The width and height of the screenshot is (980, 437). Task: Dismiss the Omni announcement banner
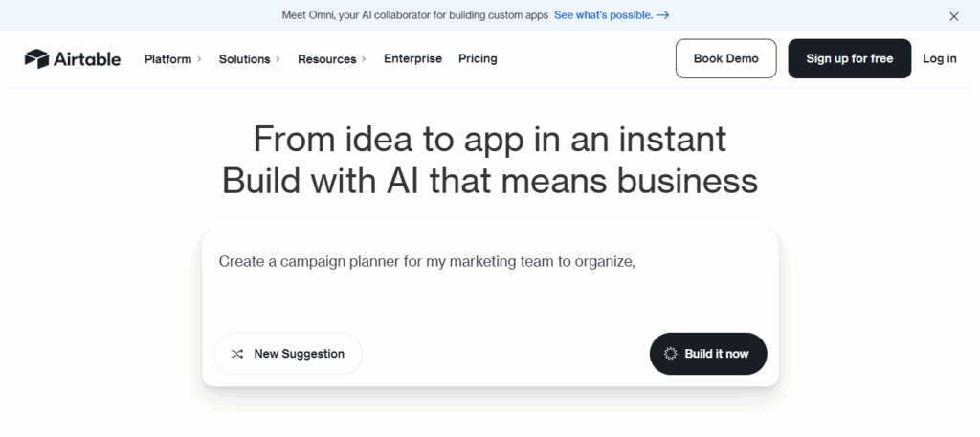[x=953, y=16]
